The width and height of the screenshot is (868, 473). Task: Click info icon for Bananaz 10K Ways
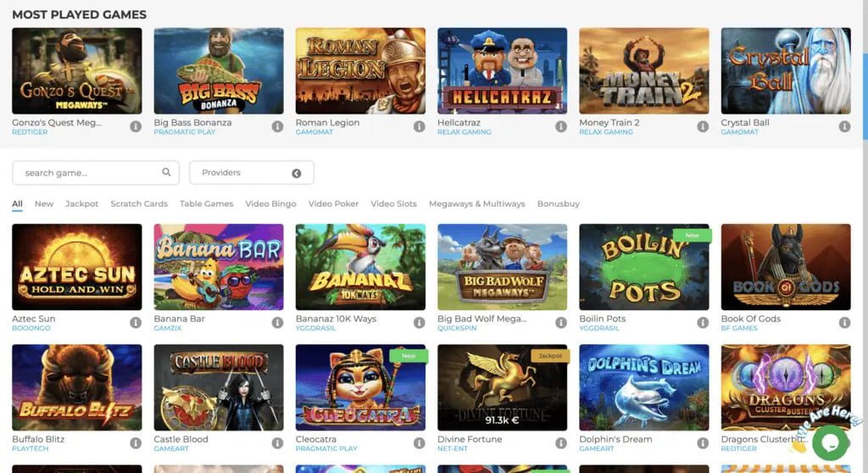tap(419, 322)
